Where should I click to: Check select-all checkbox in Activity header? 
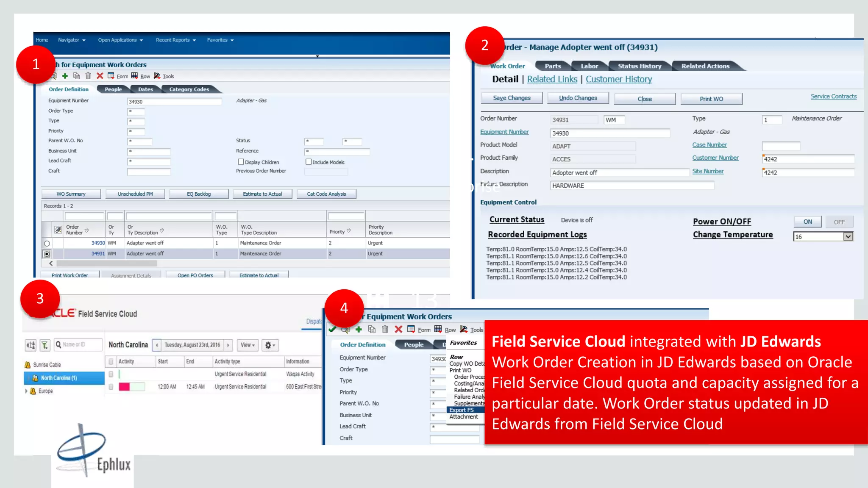click(111, 361)
